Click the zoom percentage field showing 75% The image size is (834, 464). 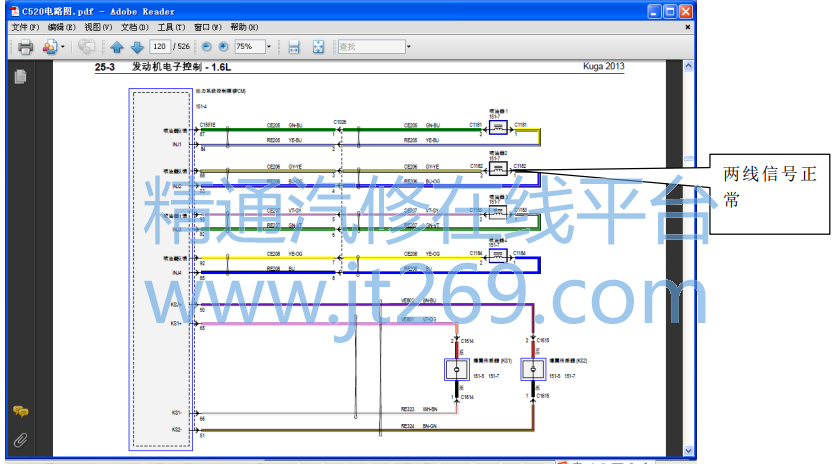point(249,47)
